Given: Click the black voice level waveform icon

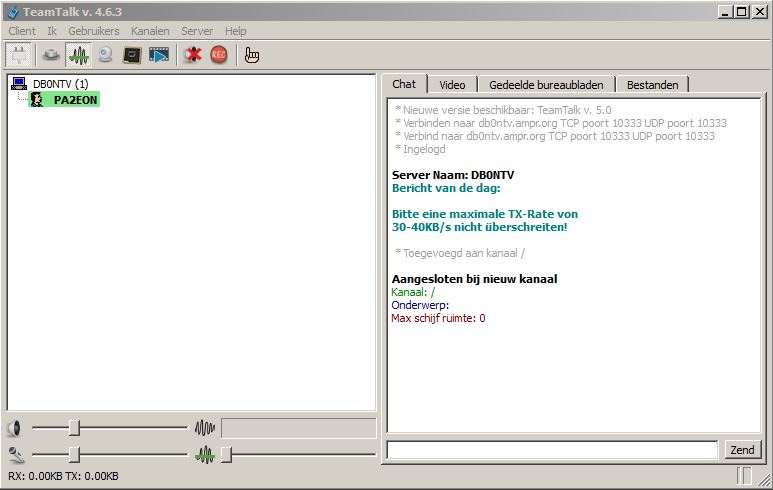Looking at the screenshot, I should 205,428.
